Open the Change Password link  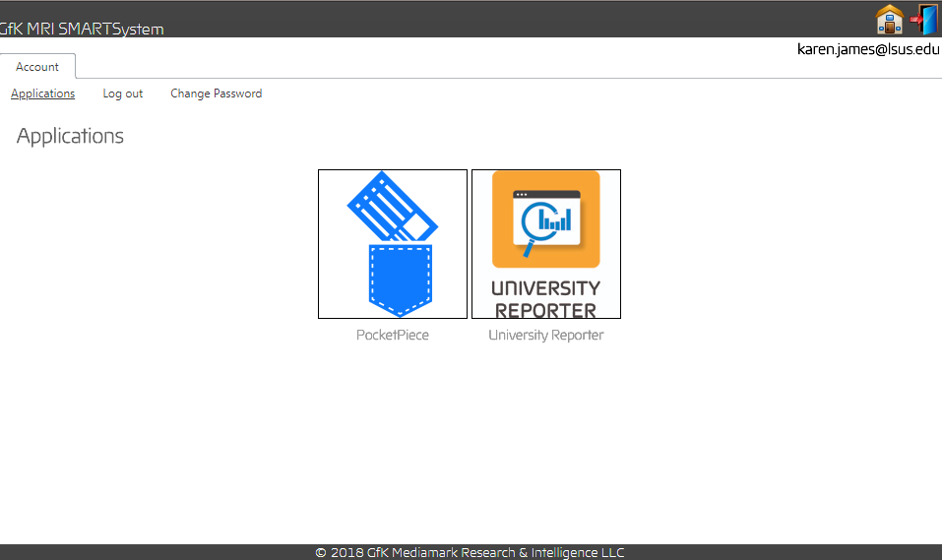217,93
